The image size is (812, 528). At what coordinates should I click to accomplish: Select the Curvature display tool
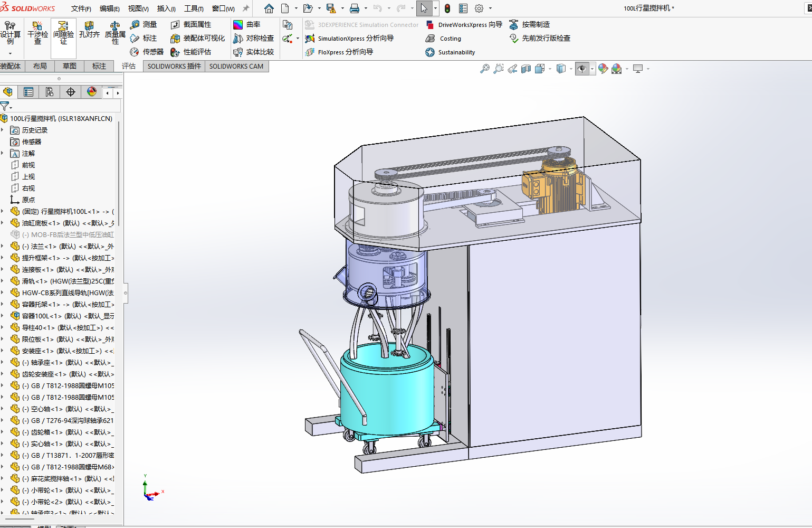tap(247, 24)
